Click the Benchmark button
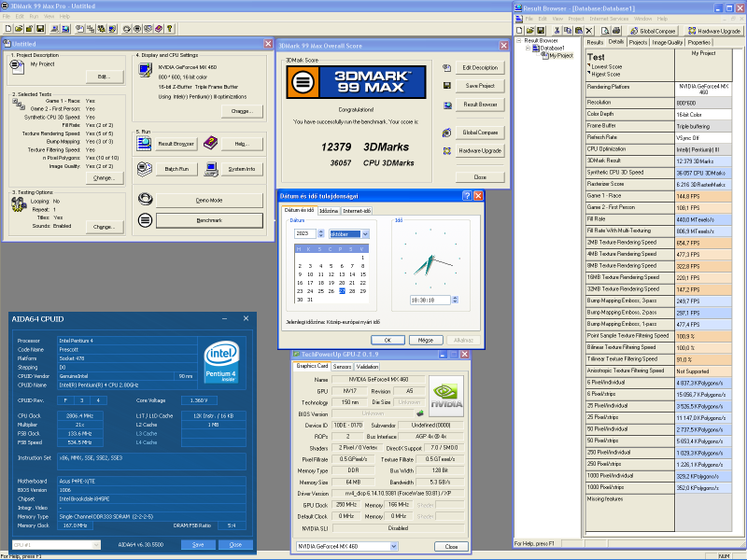Screen dimensions: 747x560 [x=209, y=220]
